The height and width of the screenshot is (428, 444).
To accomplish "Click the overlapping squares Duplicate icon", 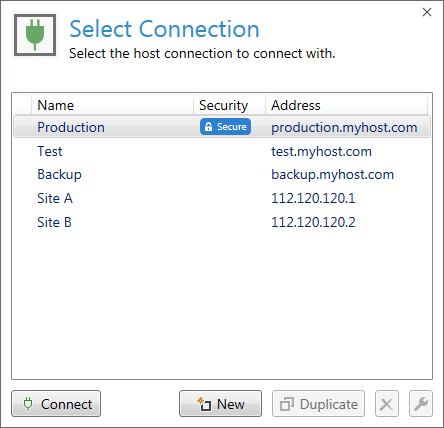I will (286, 404).
